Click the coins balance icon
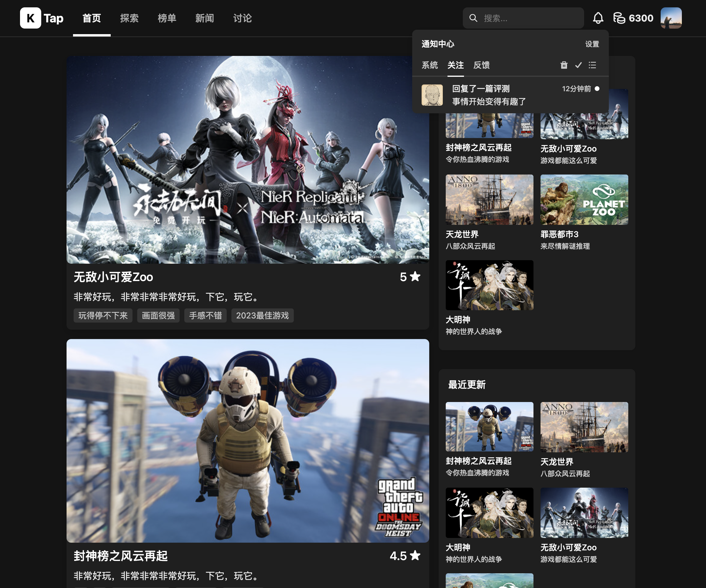The width and height of the screenshot is (706, 588). coord(619,18)
